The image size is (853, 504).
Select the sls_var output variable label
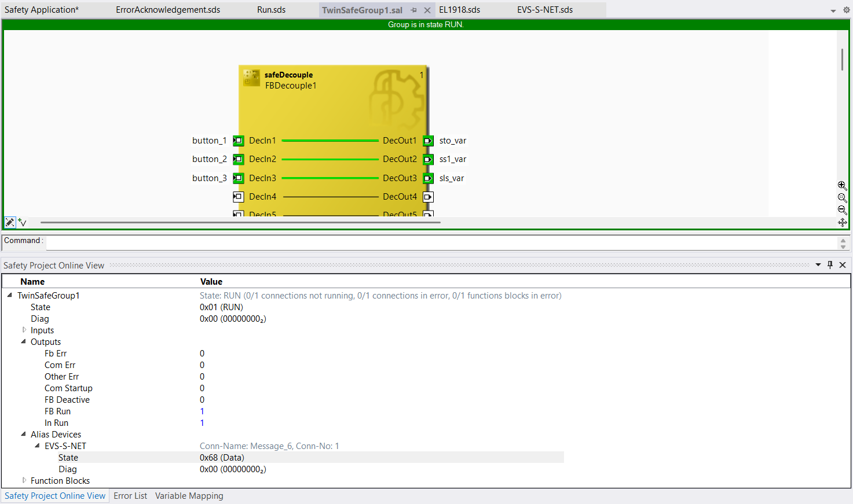452,178
